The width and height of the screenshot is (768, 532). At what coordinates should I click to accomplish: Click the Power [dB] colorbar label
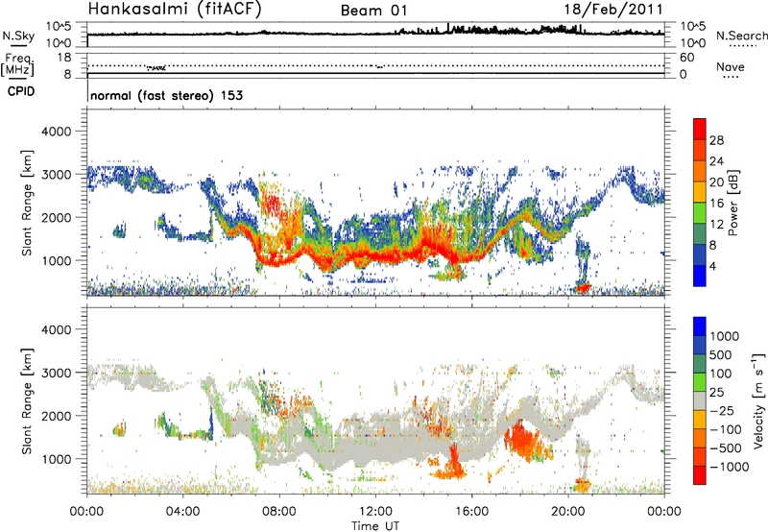pos(732,203)
